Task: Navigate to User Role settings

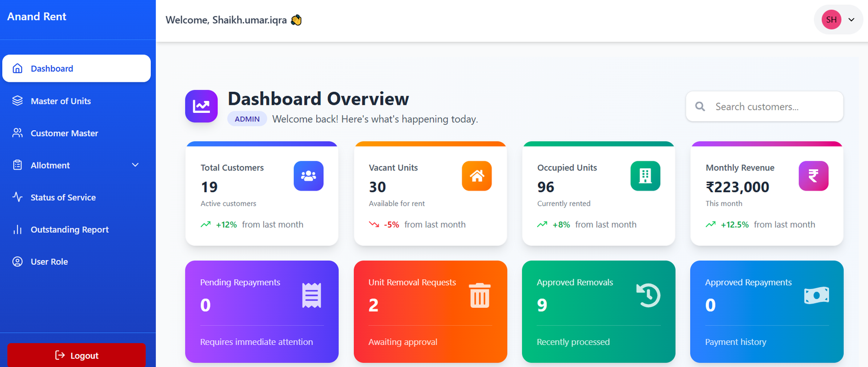Action: tap(49, 262)
